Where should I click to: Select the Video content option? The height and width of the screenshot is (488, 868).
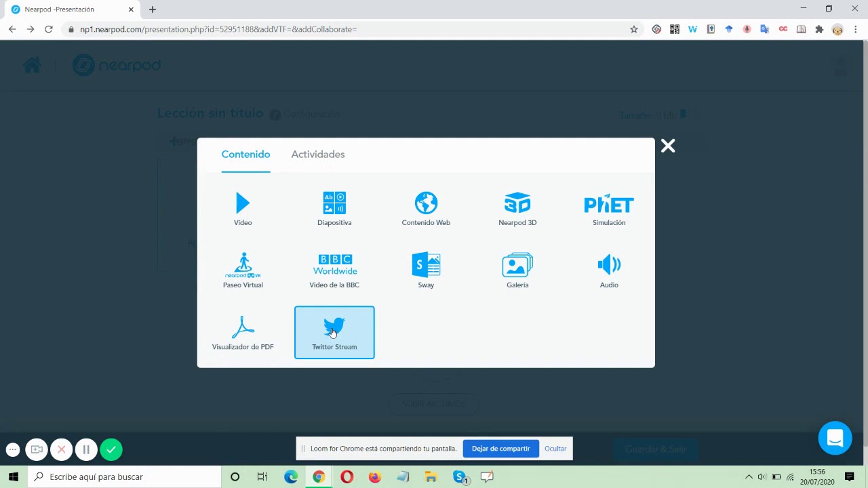(243, 208)
